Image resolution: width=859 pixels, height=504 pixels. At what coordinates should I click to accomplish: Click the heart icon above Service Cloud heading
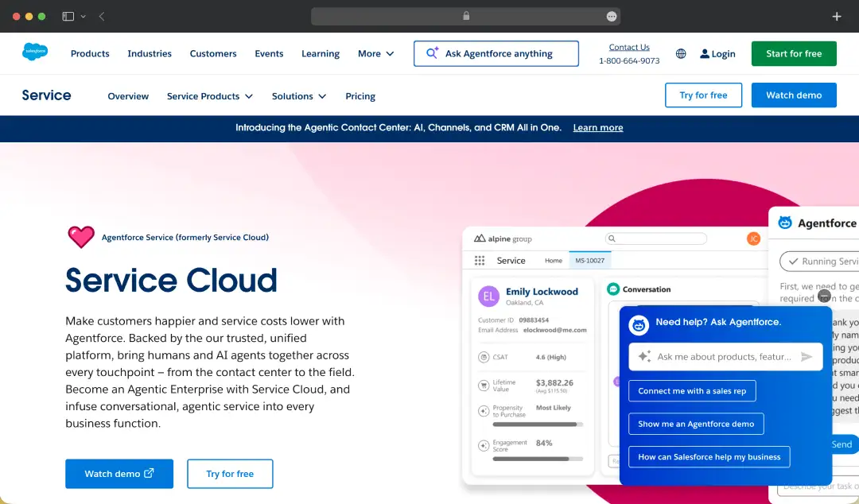coord(80,237)
